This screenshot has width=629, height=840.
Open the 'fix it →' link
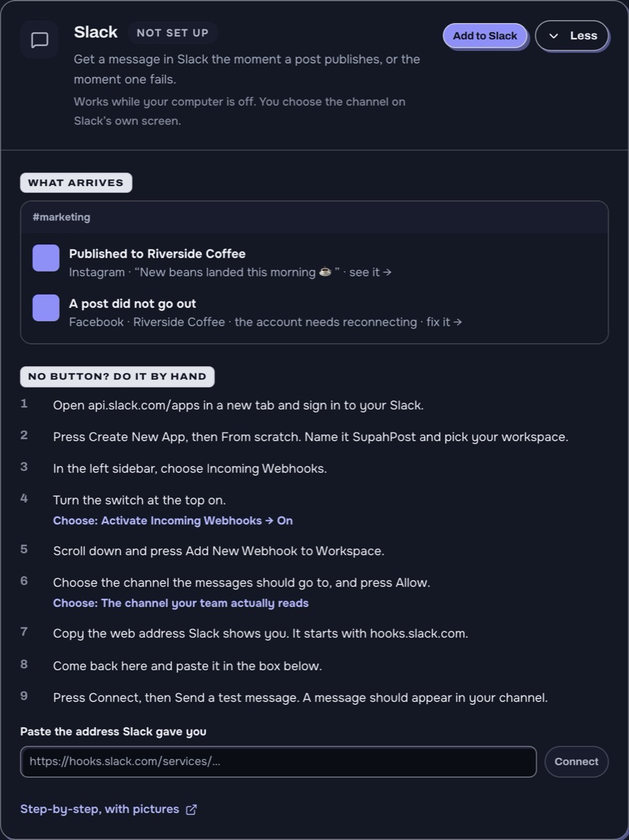(x=444, y=322)
